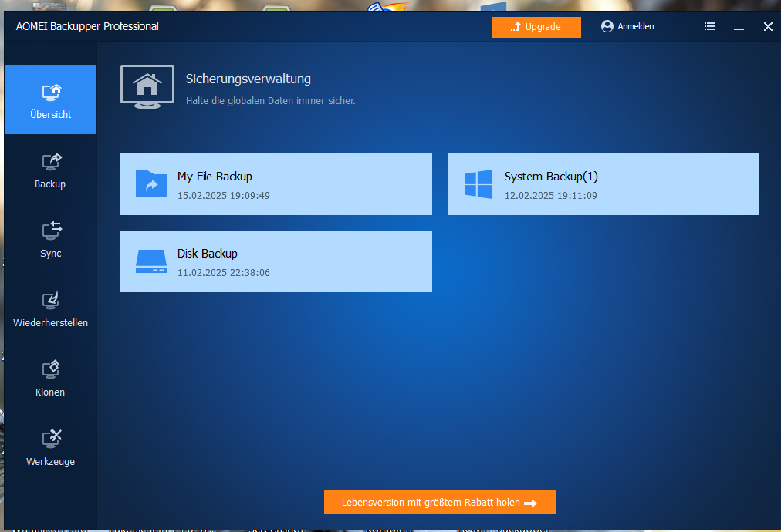The width and height of the screenshot is (781, 532).
Task: Click the Sicherungsverwaltung home monitor icon
Action: pyautogui.click(x=147, y=87)
